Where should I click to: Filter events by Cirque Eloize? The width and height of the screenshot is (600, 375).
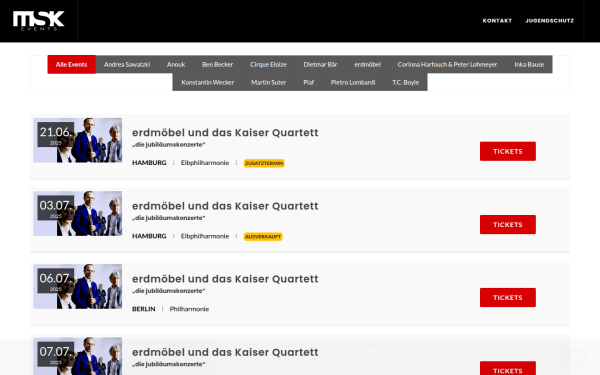[268, 64]
